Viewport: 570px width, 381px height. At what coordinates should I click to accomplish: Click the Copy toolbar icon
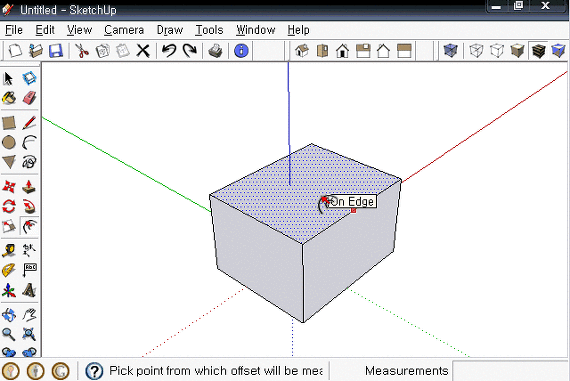103,51
